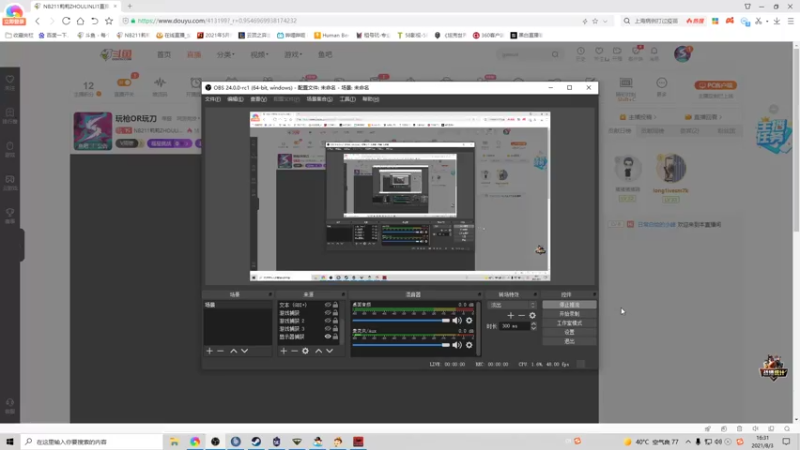This screenshot has width=800, height=450.
Task: Pop out the Sources dock panel
Action: tap(343, 294)
